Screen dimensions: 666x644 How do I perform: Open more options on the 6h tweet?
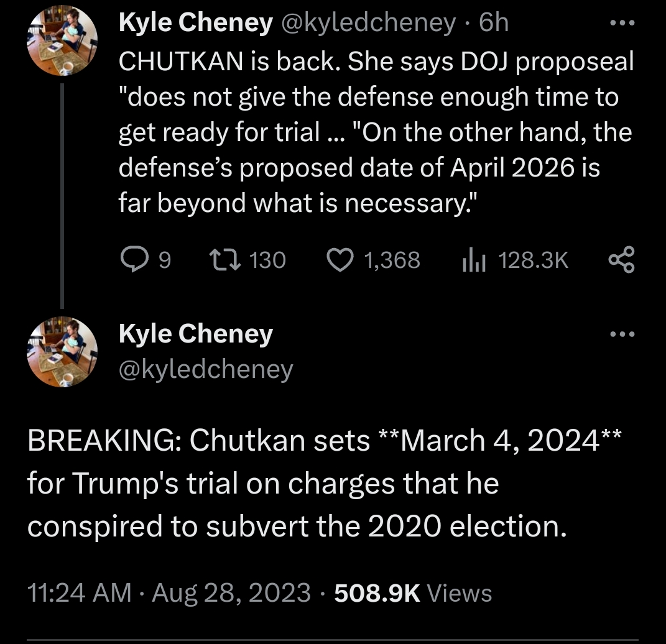click(x=622, y=23)
